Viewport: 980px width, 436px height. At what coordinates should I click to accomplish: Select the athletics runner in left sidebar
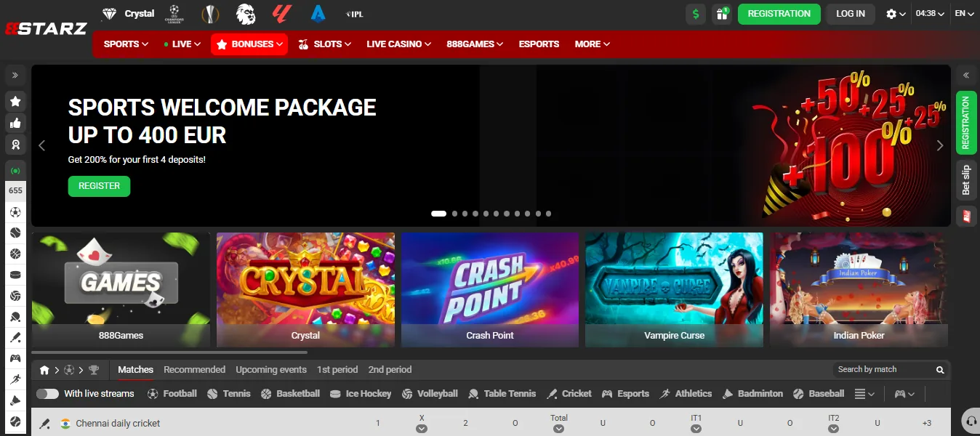pyautogui.click(x=15, y=379)
